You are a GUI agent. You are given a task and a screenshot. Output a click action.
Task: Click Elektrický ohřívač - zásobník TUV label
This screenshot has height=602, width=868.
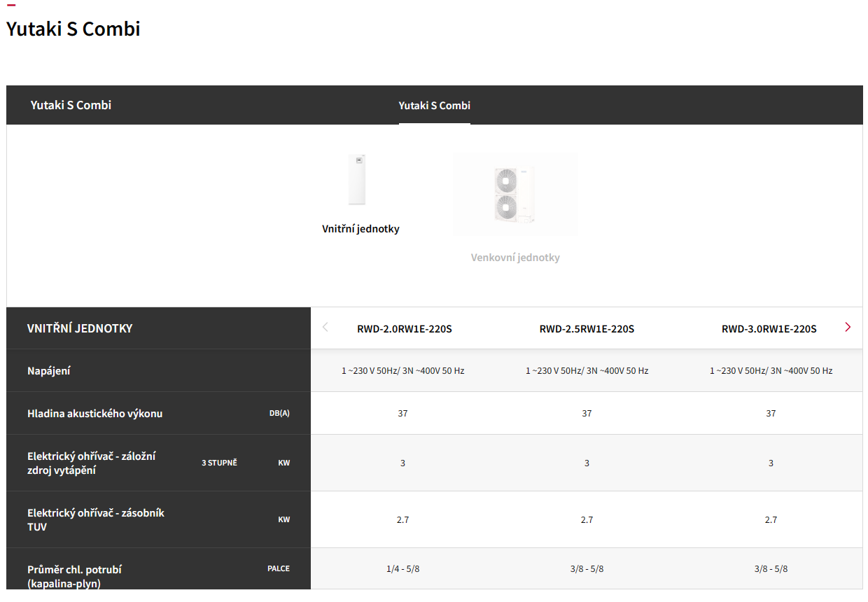[x=96, y=520]
